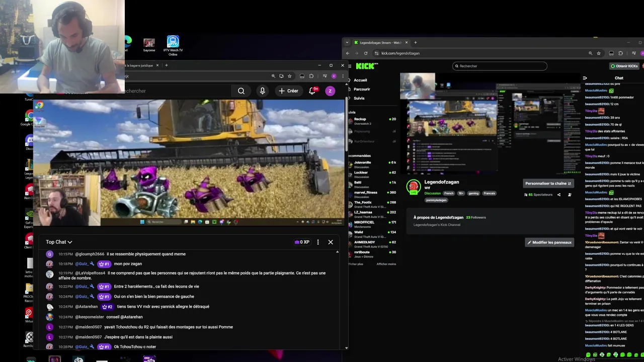Image resolution: width=644 pixels, height=362 pixels.
Task: Open YouTube notifications bell
Action: (x=312, y=90)
